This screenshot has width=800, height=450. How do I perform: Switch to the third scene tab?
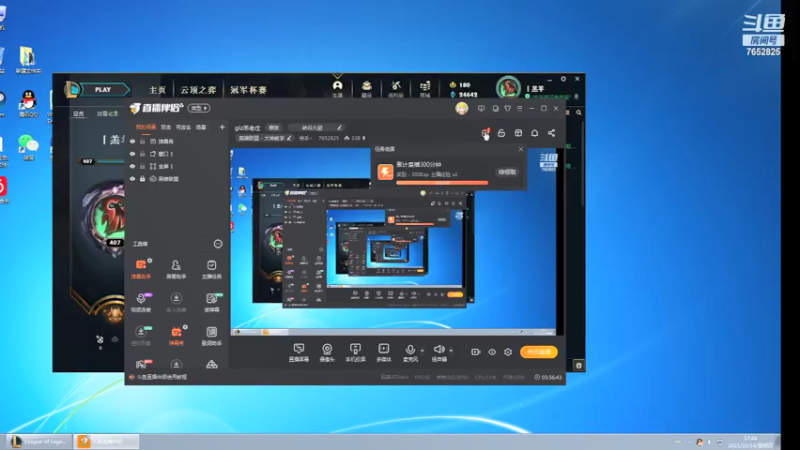coord(183,127)
